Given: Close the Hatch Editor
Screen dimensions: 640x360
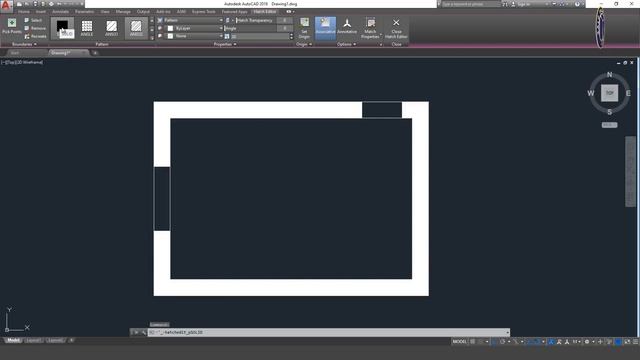Looking at the screenshot, I should 396,28.
